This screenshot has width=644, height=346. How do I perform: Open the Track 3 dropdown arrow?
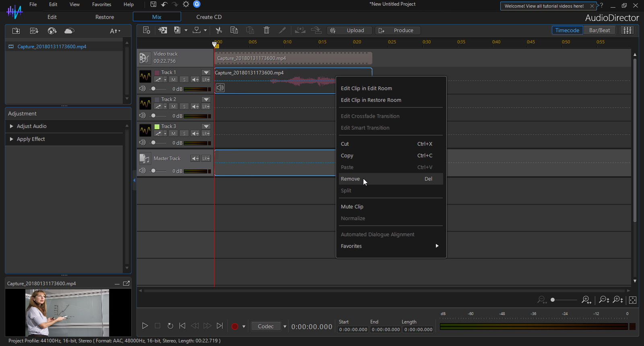pyautogui.click(x=206, y=126)
